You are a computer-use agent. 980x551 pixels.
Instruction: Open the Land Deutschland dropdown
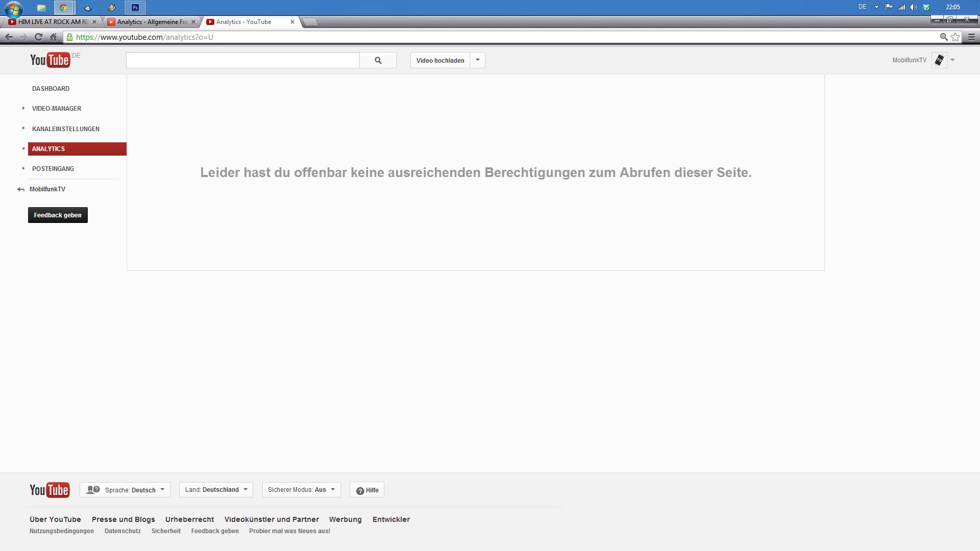click(216, 490)
